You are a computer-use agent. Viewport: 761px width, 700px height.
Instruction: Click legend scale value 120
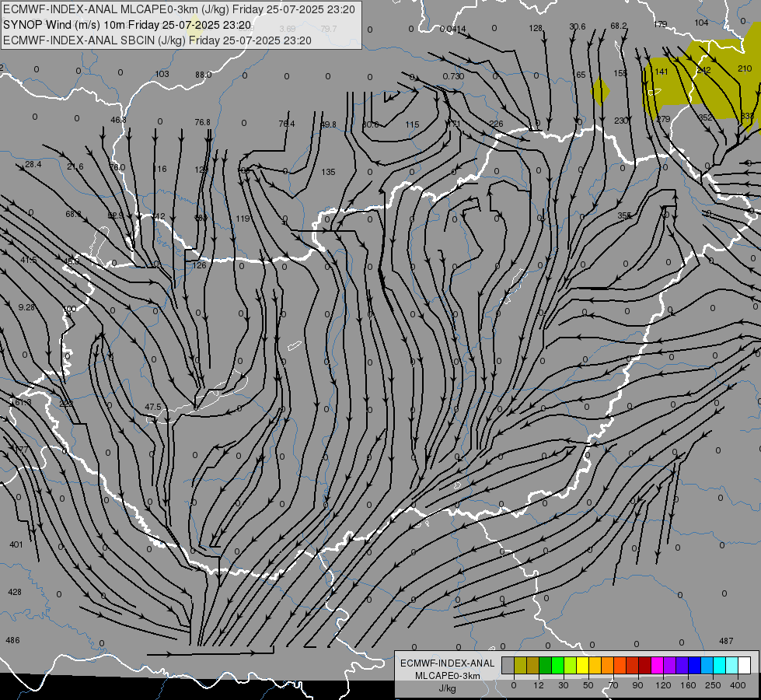coord(663,685)
